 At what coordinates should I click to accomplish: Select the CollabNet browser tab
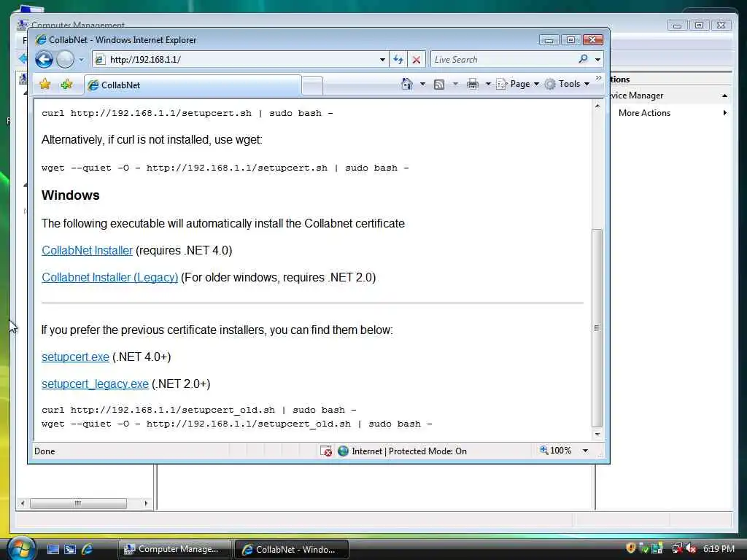(x=193, y=85)
